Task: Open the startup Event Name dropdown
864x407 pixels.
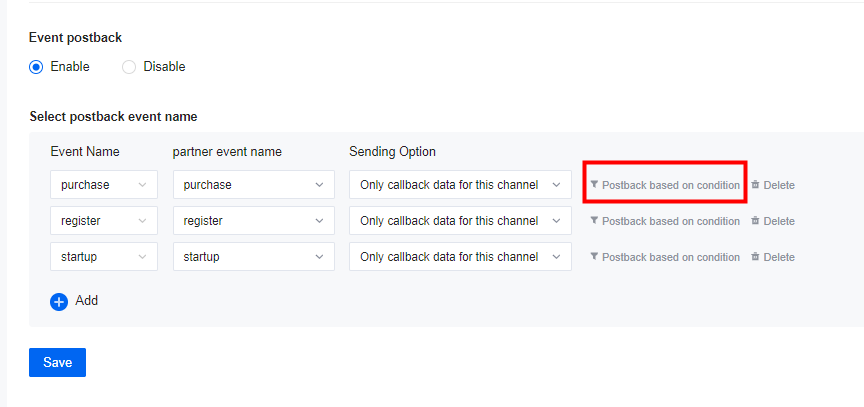Action: pos(104,257)
